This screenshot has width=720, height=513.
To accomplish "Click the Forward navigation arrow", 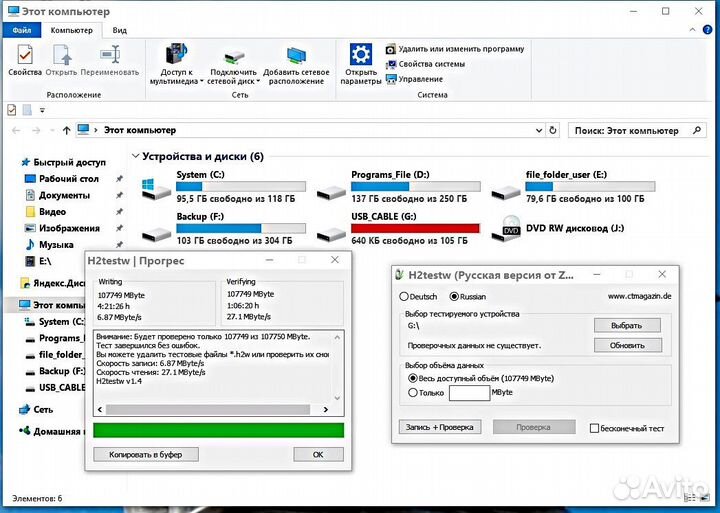I will click(x=36, y=130).
